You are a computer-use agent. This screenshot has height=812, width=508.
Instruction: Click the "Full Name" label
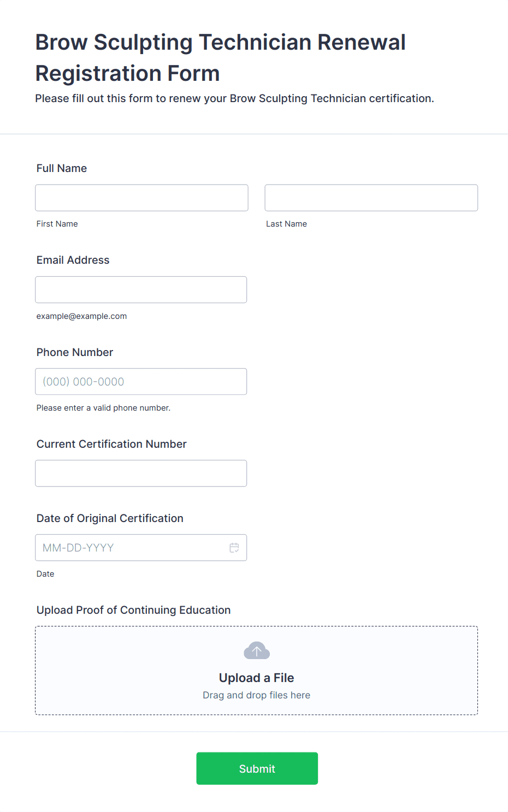pyautogui.click(x=62, y=168)
